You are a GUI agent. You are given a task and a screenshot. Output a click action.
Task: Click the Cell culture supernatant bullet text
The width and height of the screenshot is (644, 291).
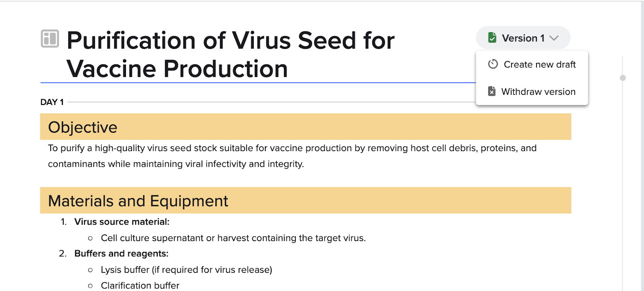tap(233, 238)
